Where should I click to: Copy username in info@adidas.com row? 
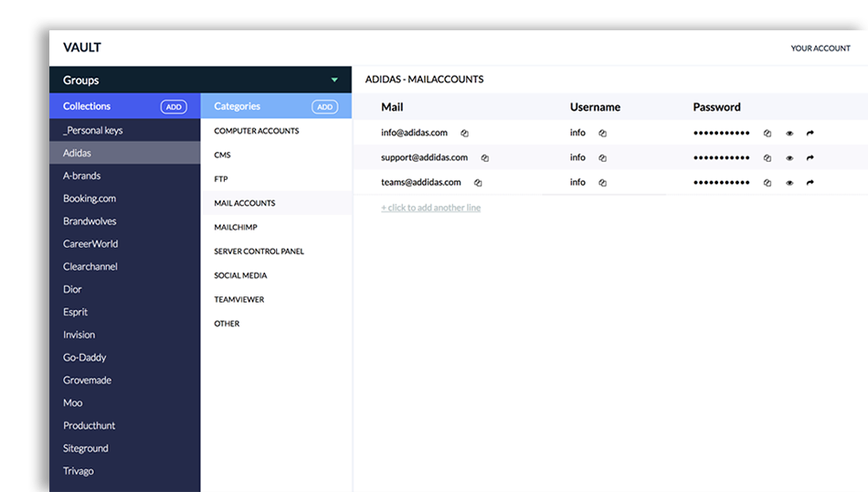tap(602, 133)
